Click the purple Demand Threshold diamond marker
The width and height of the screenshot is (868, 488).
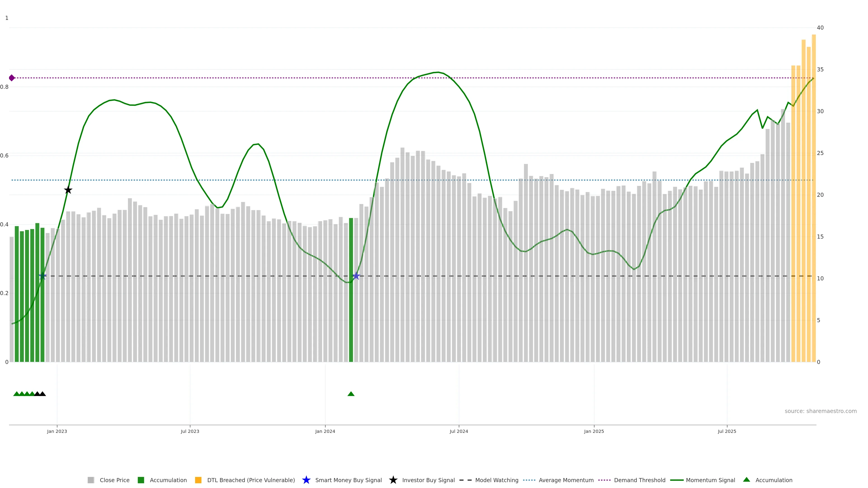(x=12, y=78)
